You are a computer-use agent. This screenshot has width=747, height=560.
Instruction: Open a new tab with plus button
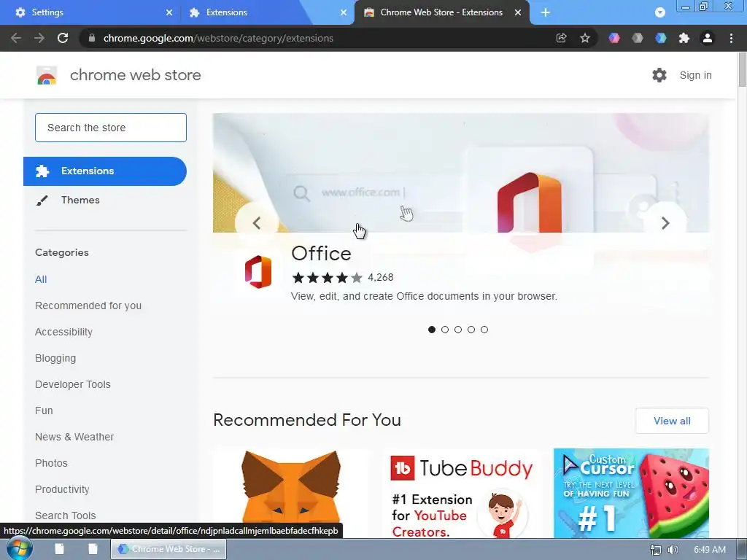pos(546,12)
